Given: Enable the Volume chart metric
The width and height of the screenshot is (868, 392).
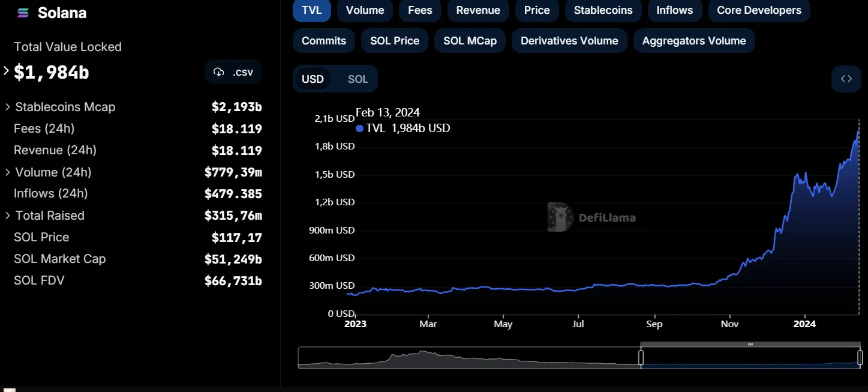Looking at the screenshot, I should [365, 10].
